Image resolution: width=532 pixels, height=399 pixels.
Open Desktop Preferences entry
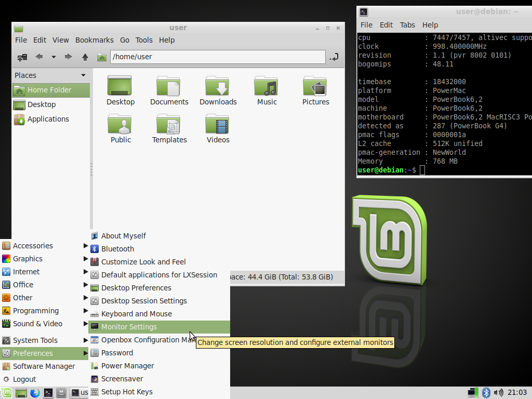click(159, 288)
